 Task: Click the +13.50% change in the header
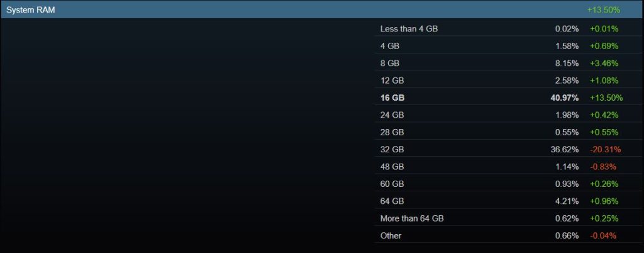coord(603,10)
